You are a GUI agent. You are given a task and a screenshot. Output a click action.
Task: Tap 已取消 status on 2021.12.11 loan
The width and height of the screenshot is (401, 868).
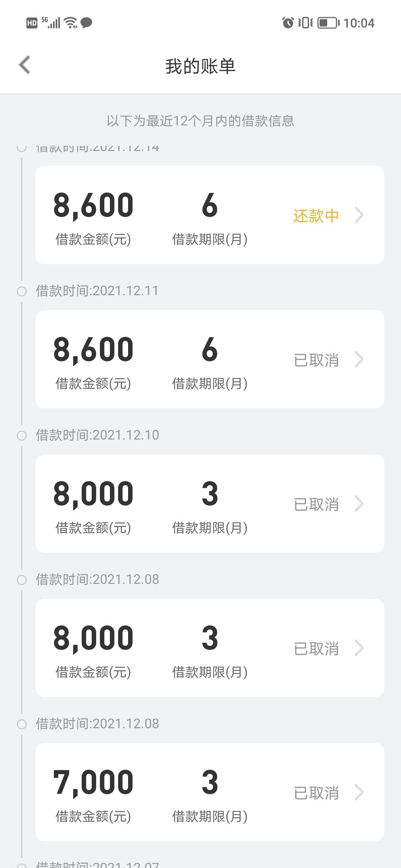(x=316, y=360)
